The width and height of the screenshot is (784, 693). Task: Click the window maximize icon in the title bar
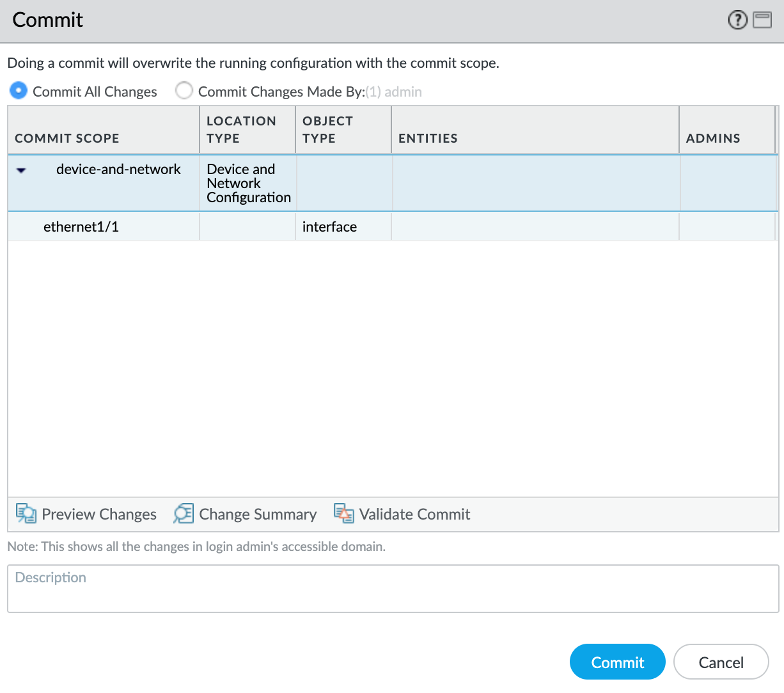[762, 20]
